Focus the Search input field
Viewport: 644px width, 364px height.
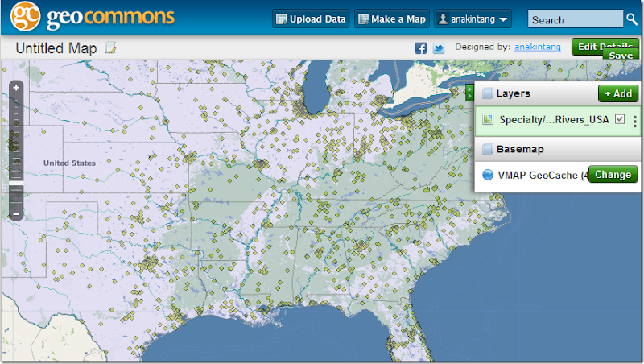coord(576,19)
